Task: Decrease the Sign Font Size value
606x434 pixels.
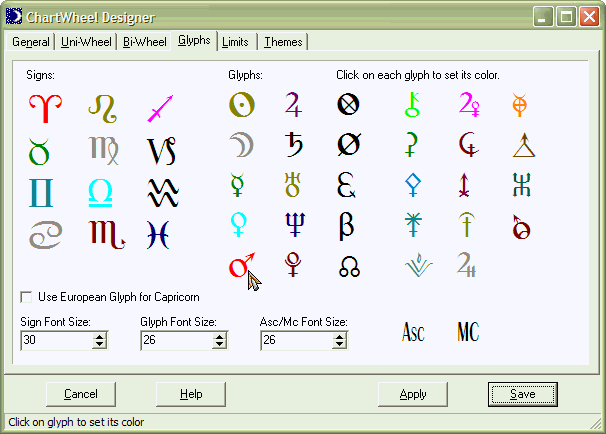Action: click(x=100, y=345)
